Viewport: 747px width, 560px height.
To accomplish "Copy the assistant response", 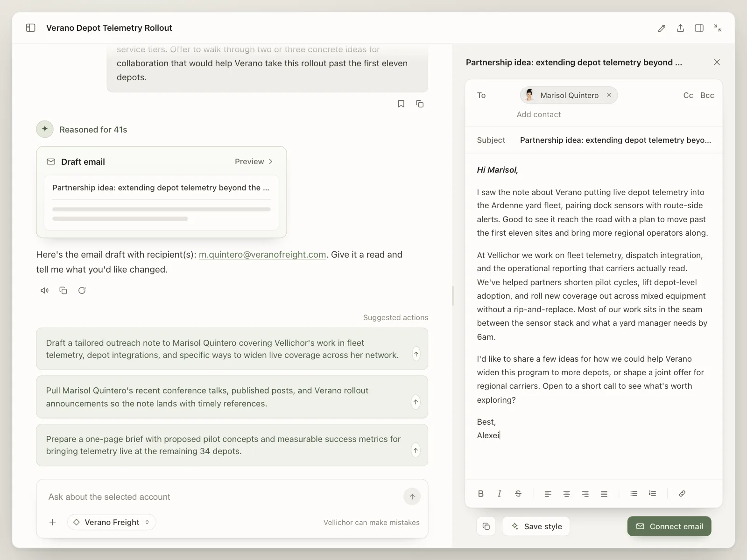I will click(x=63, y=290).
